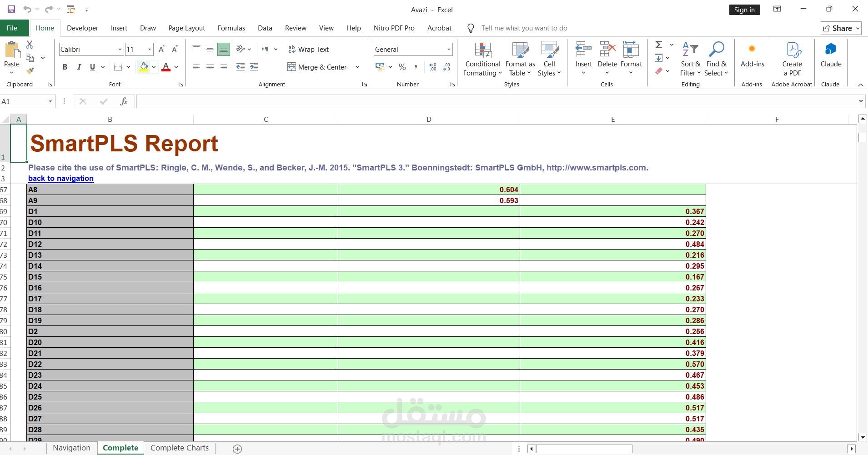Toggle middle vertical alignment

pyautogui.click(x=210, y=49)
